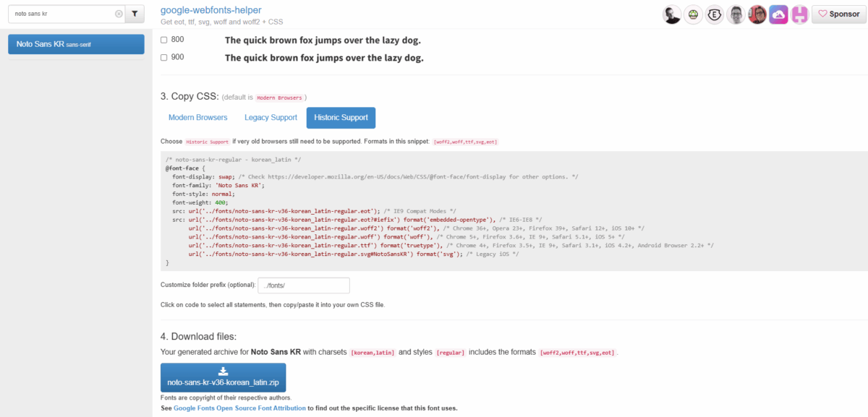Click the heart Sponsor button
This screenshot has height=417, width=868.
point(838,14)
